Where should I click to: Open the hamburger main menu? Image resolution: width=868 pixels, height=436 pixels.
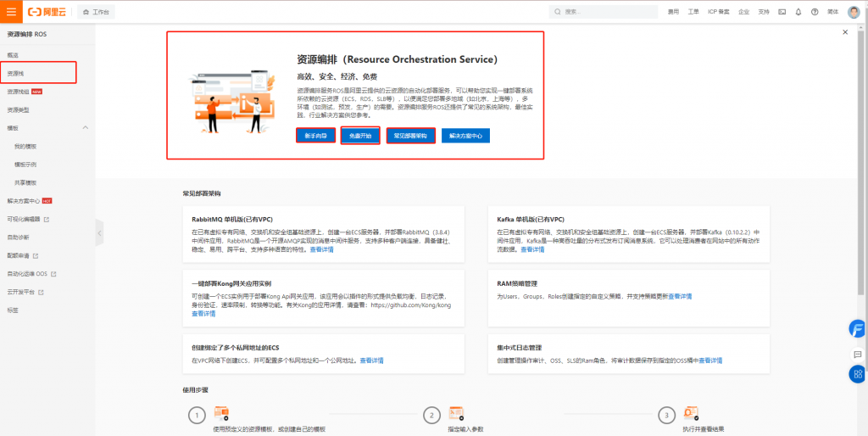pyautogui.click(x=11, y=12)
